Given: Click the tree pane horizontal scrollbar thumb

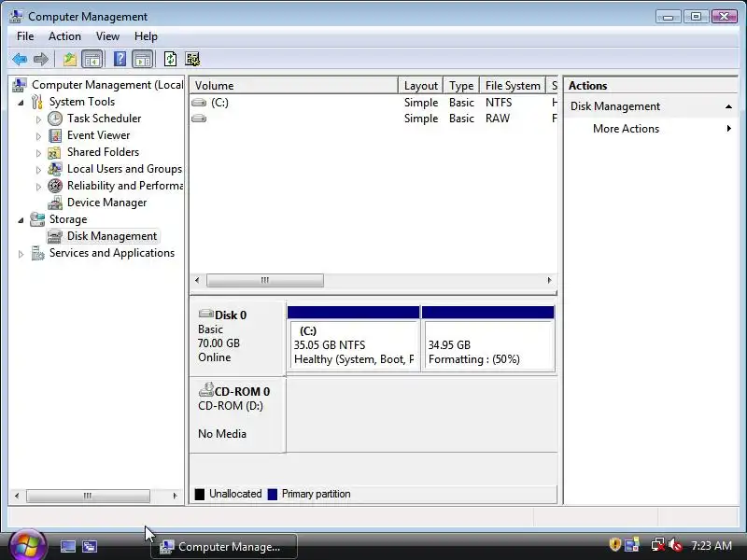Looking at the screenshot, I should (x=88, y=496).
